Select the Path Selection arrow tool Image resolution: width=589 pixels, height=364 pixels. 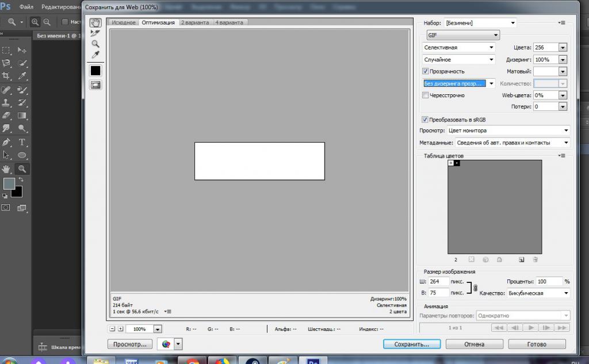coord(6,155)
